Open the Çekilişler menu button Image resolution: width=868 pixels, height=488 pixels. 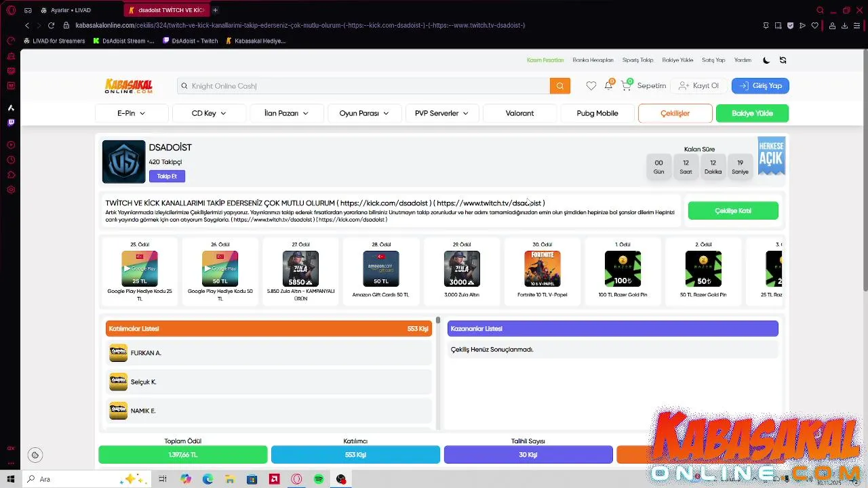coord(675,113)
